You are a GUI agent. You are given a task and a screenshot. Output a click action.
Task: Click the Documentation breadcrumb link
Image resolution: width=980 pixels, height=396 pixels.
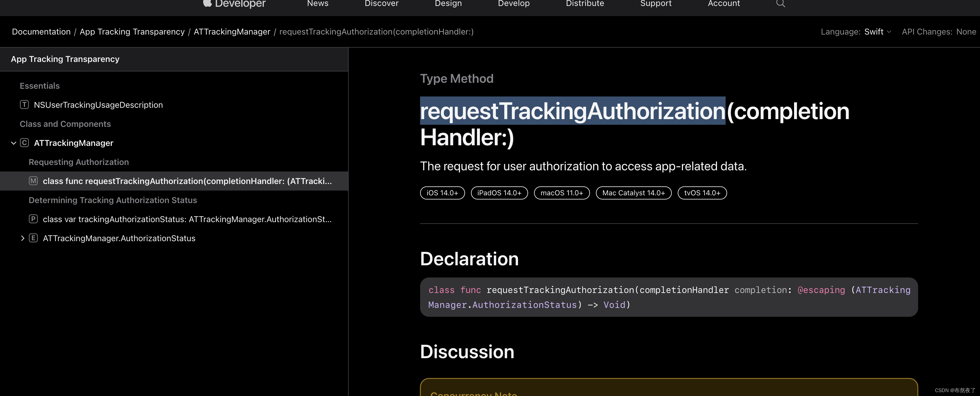pyautogui.click(x=41, y=31)
